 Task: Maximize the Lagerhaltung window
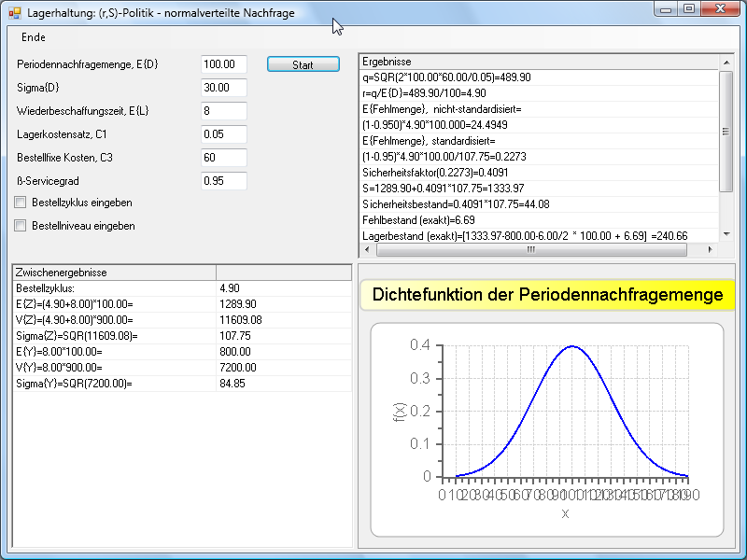point(689,9)
